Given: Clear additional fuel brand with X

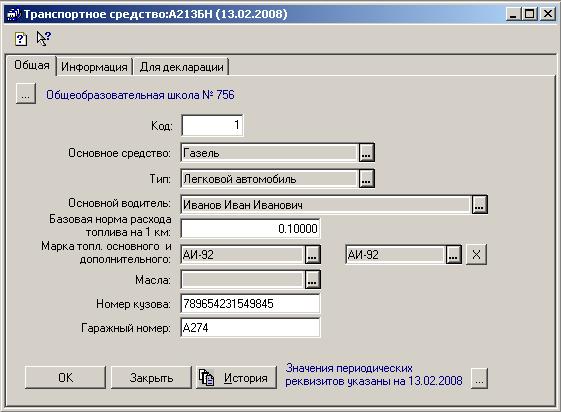Looking at the screenshot, I should coord(476,255).
